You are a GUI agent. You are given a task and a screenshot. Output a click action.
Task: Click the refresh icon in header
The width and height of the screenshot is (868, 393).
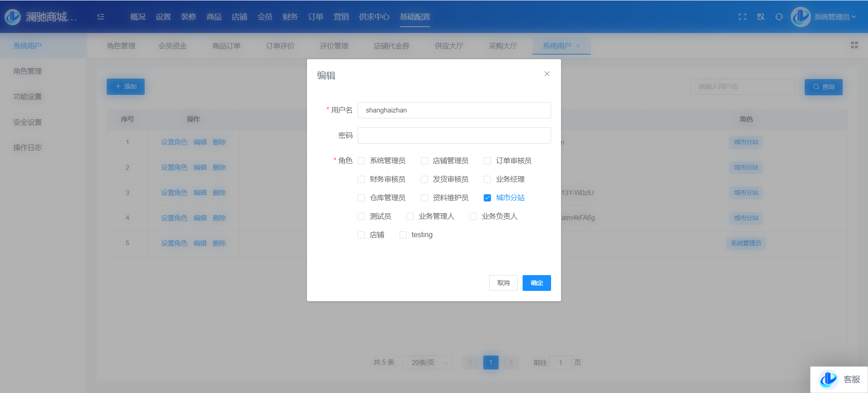tap(779, 17)
